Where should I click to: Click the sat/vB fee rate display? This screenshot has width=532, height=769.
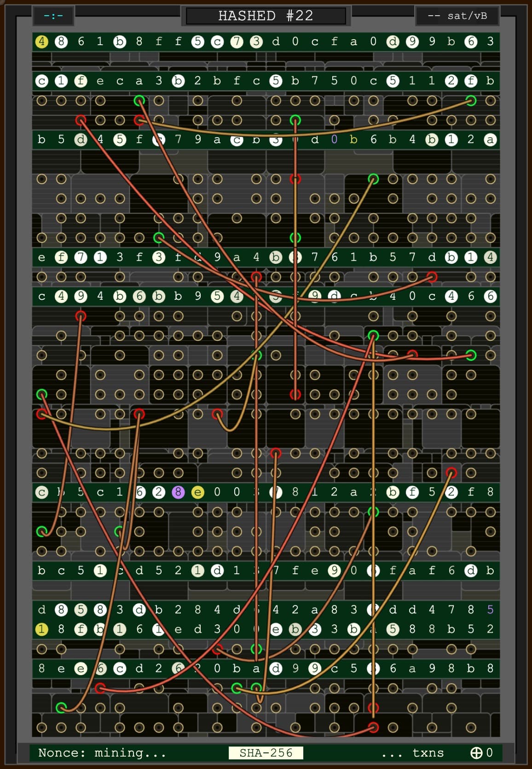coord(457,16)
